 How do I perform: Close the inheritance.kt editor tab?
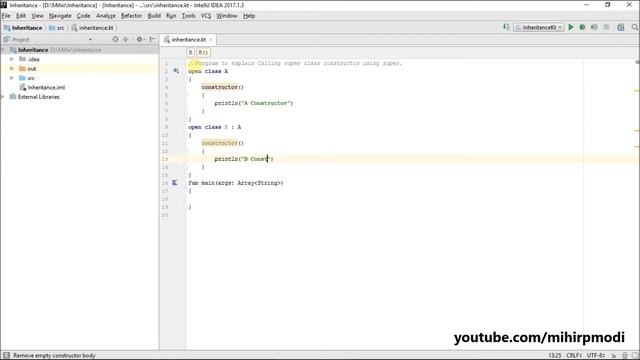pyautogui.click(x=211, y=40)
